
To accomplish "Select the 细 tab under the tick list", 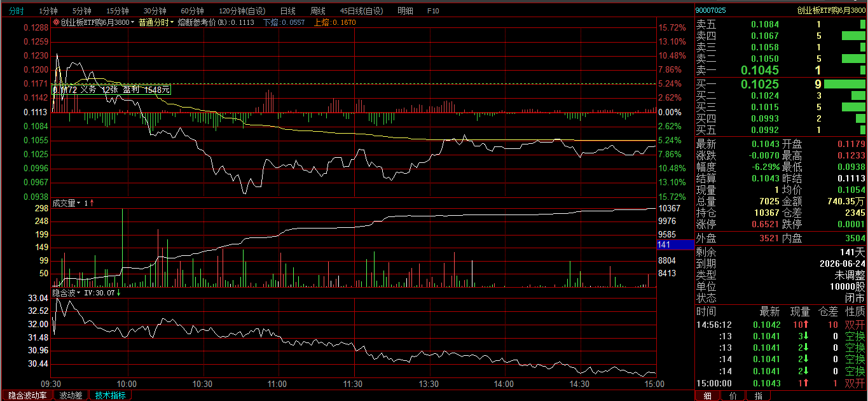I will point(707,395).
